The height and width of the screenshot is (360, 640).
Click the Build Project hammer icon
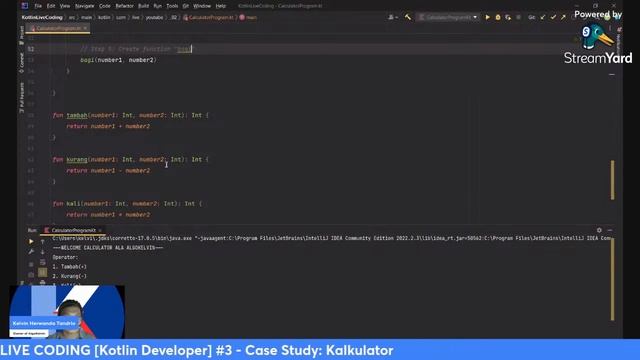(408, 17)
